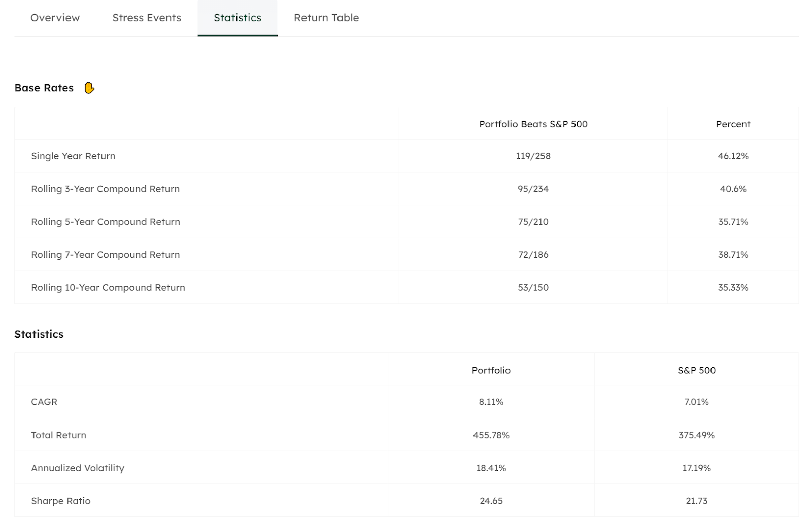Click the Total Return value 375.49%
Viewport: 812px width, 522px height.
click(696, 435)
